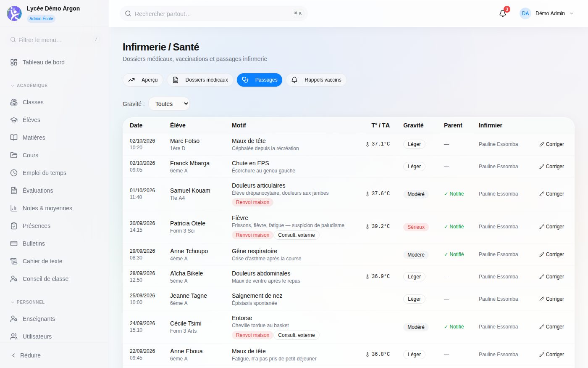Click the Présences clipboard icon
Screen dimensions: 588x368
pyautogui.click(x=14, y=226)
